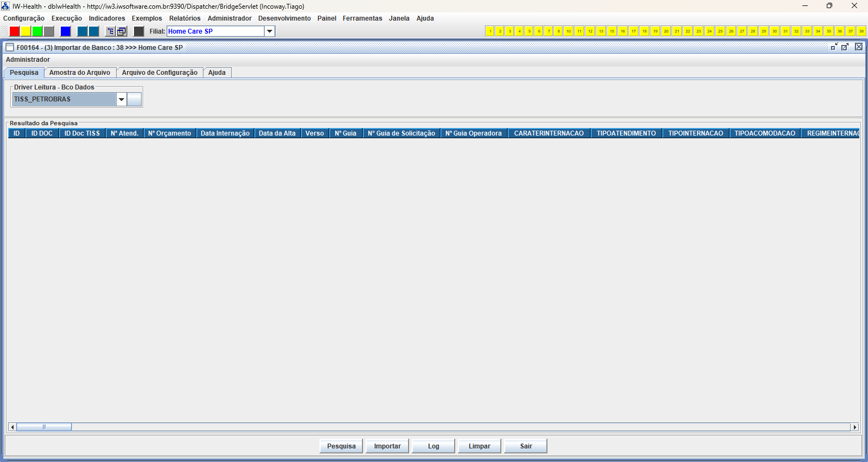Open the Relatórios menu
The image size is (868, 462).
pyautogui.click(x=184, y=18)
